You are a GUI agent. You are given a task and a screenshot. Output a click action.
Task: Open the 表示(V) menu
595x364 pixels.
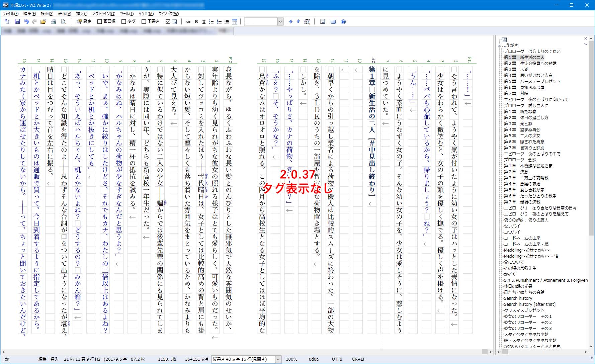[x=65, y=13]
